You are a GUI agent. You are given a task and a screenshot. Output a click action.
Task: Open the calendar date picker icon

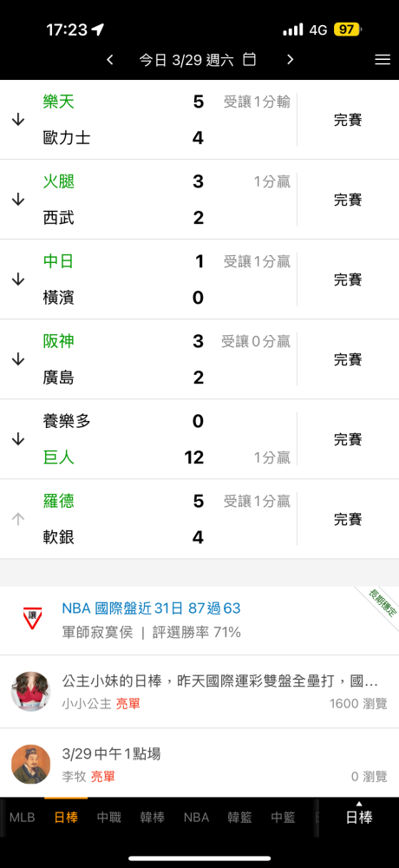(250, 60)
